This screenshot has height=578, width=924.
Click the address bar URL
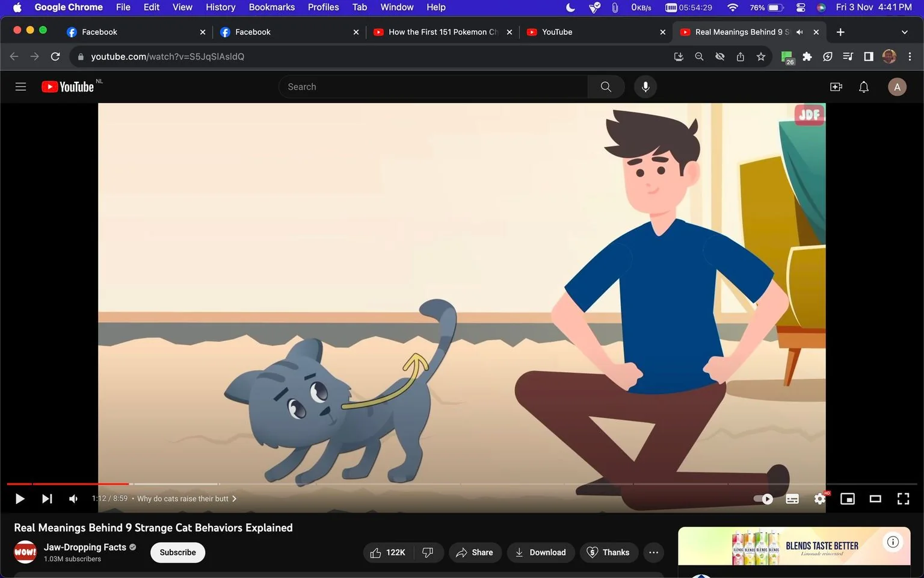click(167, 56)
